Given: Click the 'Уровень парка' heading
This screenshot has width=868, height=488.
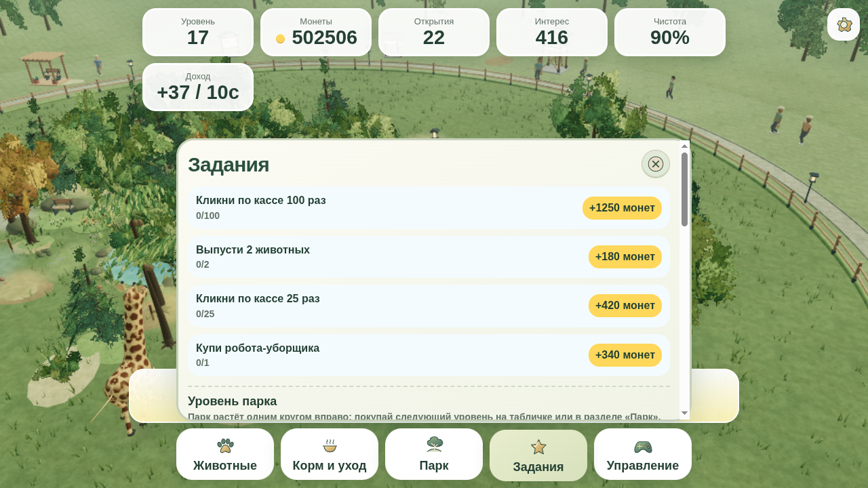Looking at the screenshot, I should pyautogui.click(x=233, y=401).
